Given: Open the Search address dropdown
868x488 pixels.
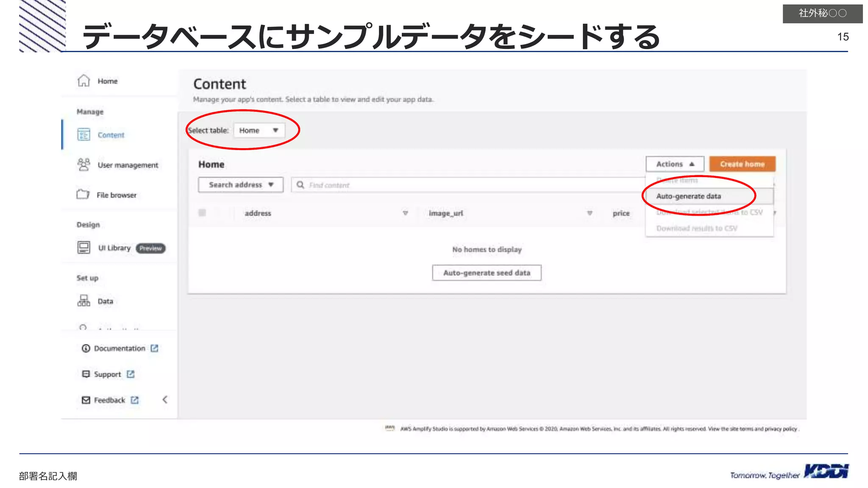Looking at the screenshot, I should coord(240,185).
